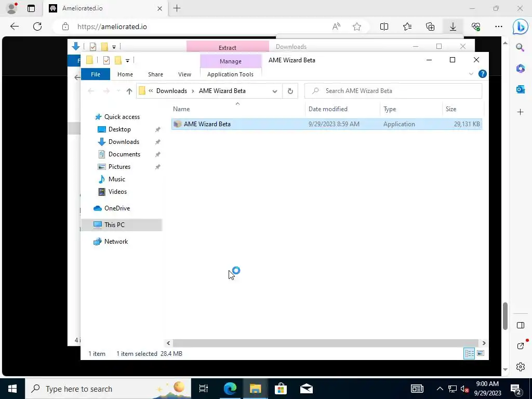Click New folder quick access toolbar icon
This screenshot has width=532, height=399.
pyautogui.click(x=118, y=60)
